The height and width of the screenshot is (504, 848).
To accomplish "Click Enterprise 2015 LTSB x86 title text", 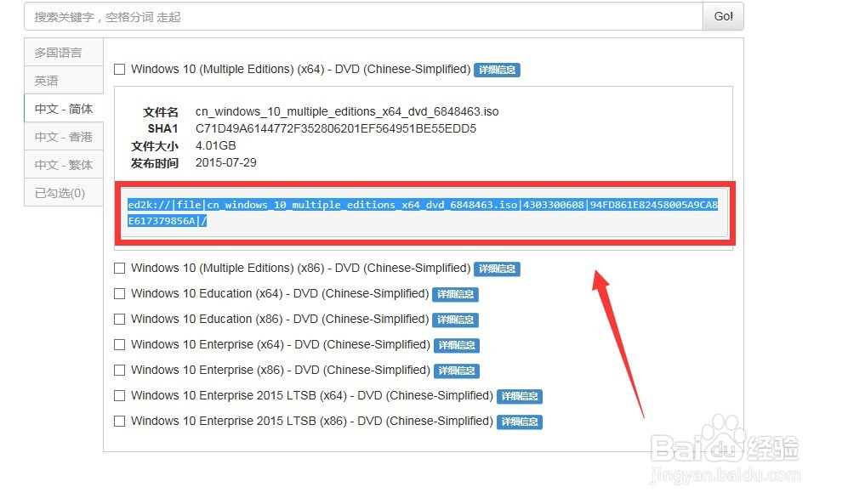I will click(312, 421).
